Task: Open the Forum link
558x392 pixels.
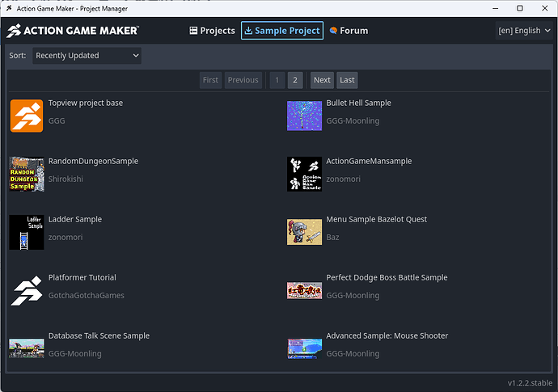Action: (x=349, y=31)
